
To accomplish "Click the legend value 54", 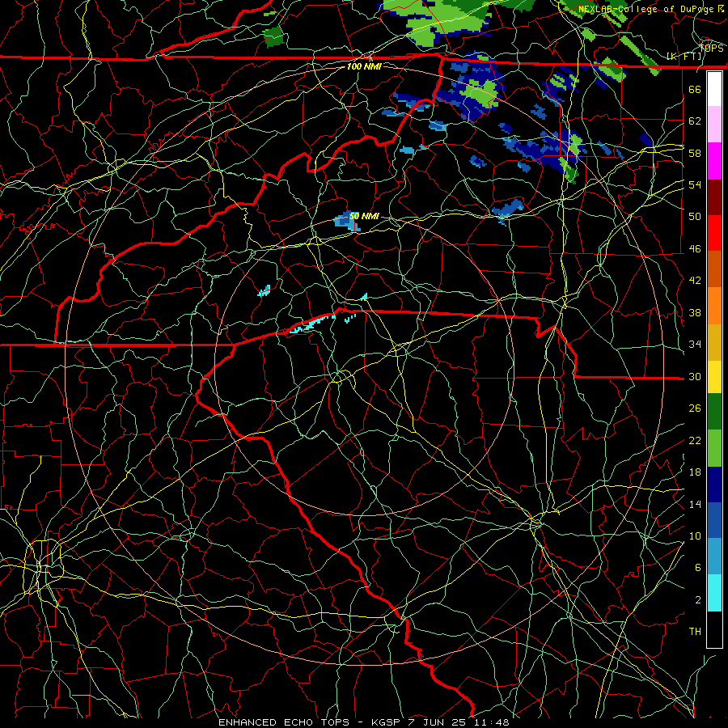I will coord(695,184).
